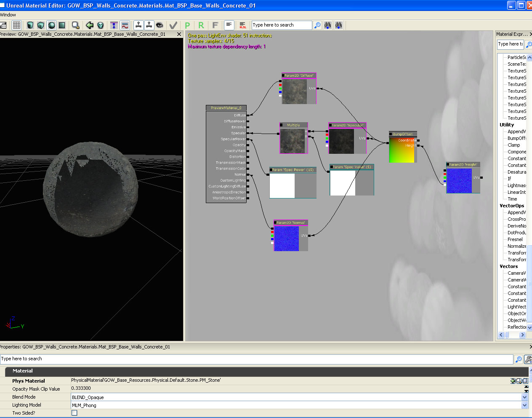Select Desaturation expression

(x=516, y=172)
